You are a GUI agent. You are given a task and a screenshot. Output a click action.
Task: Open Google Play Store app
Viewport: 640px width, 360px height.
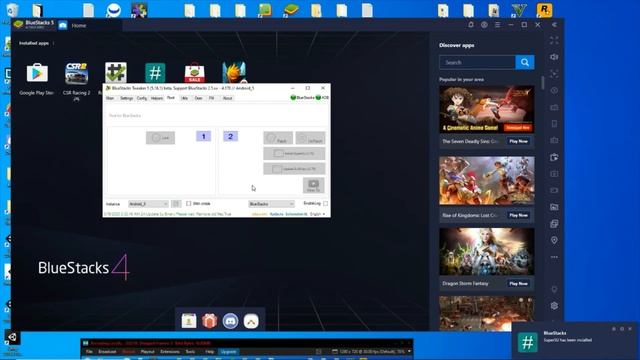37,73
